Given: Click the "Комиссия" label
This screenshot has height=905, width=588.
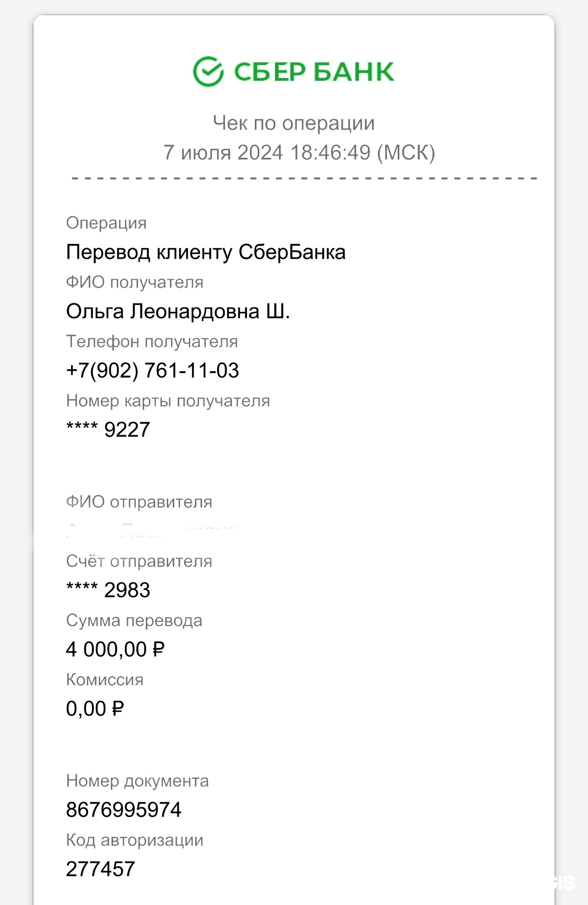Looking at the screenshot, I should [x=105, y=680].
